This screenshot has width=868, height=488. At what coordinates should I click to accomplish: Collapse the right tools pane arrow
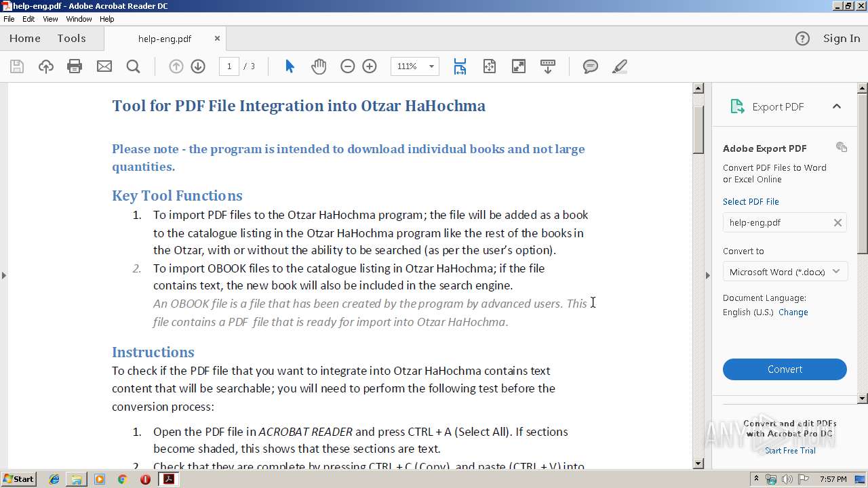[x=708, y=275]
